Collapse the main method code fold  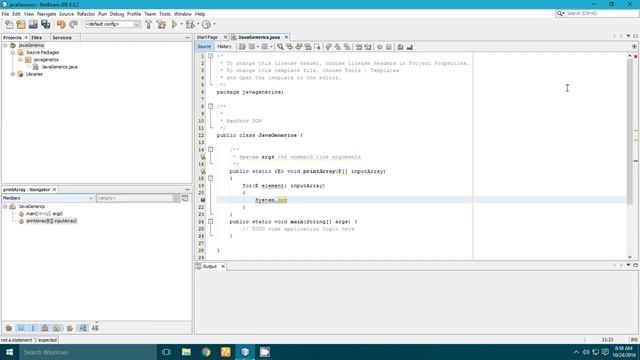click(211, 222)
